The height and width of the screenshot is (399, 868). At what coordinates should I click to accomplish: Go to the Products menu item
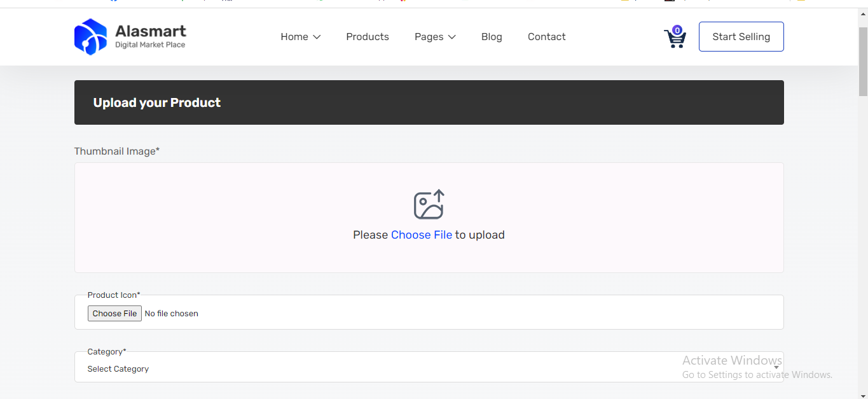pyautogui.click(x=368, y=37)
